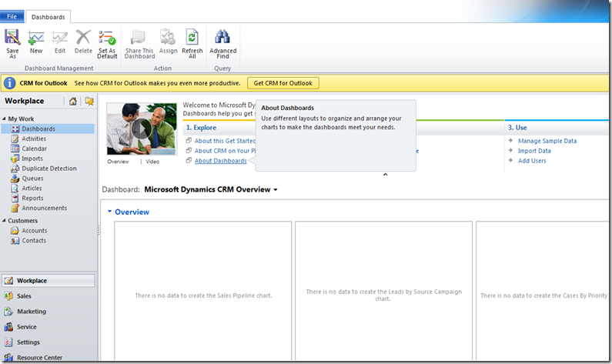Switch to the Workplace area
This screenshot has width=612, height=364.
click(48, 281)
